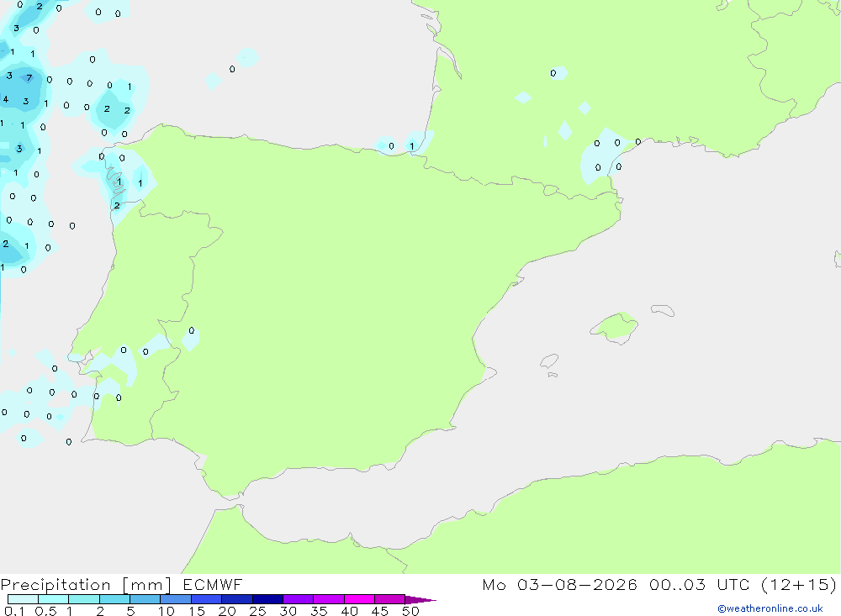Click the '30' legend scale label

click(x=288, y=611)
